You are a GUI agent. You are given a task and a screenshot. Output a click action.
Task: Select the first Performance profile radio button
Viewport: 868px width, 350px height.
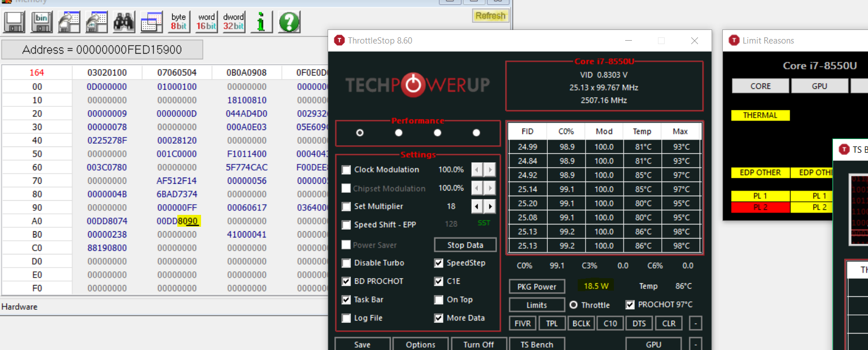360,133
